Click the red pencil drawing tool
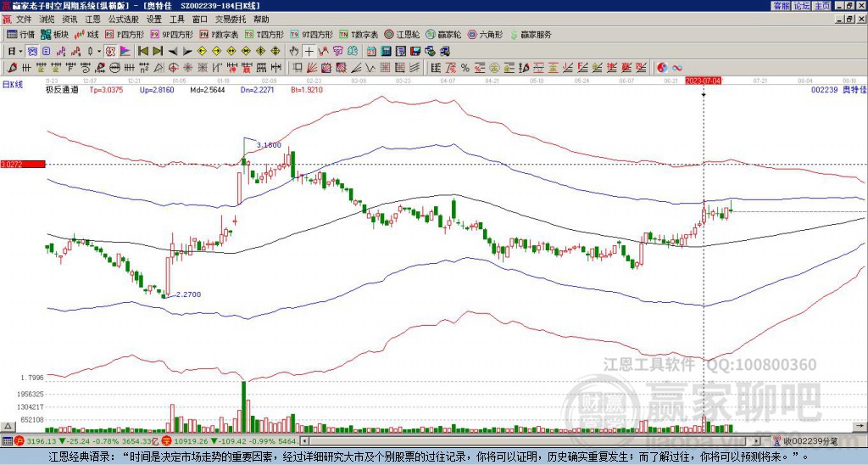 tap(12, 68)
